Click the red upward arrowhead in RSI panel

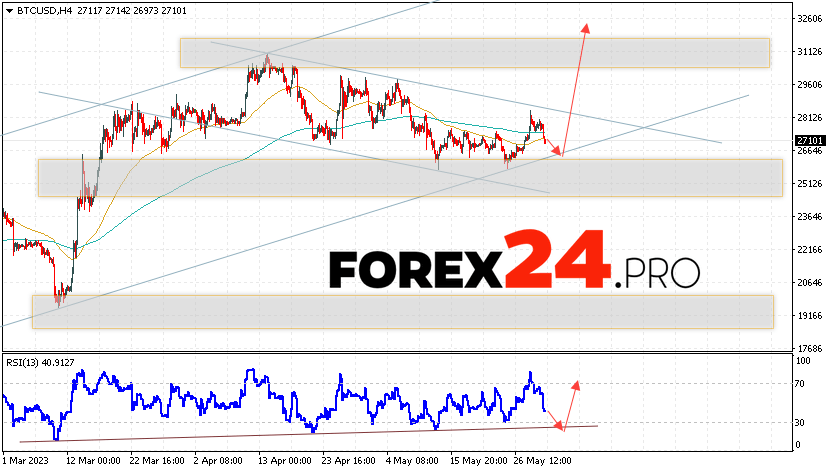(576, 384)
